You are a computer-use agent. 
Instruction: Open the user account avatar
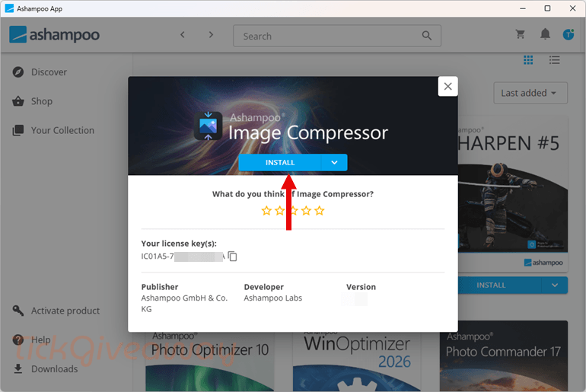coord(568,34)
